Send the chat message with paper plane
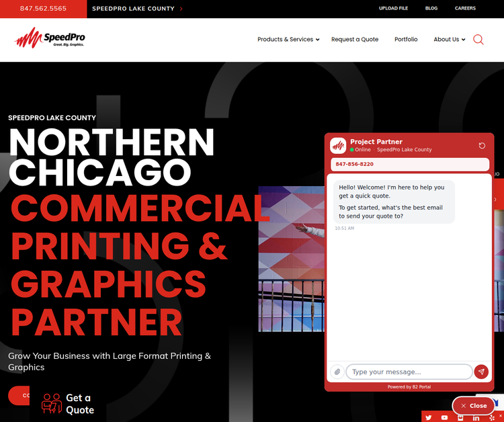Screen dimensions: 504x422 click(481, 372)
